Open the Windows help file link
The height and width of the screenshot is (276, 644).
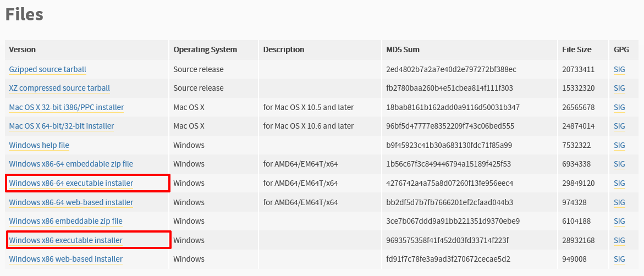[39, 145]
